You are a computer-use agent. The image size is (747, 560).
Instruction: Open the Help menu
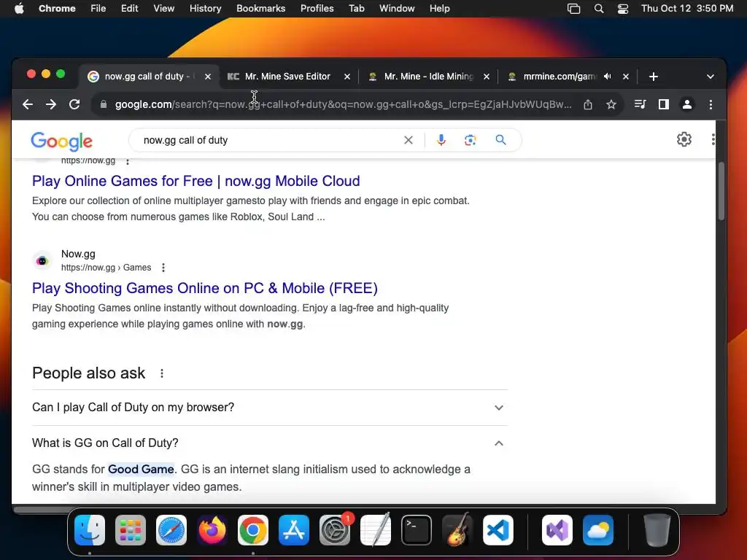pyautogui.click(x=439, y=9)
